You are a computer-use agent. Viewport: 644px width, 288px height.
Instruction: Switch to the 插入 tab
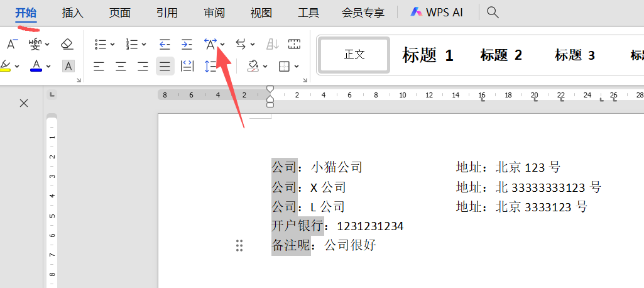[x=73, y=12]
